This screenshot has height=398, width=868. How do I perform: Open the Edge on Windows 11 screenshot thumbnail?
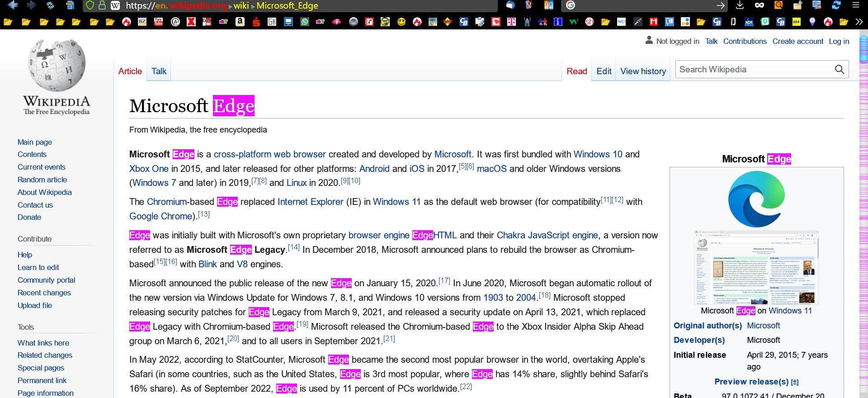click(756, 267)
